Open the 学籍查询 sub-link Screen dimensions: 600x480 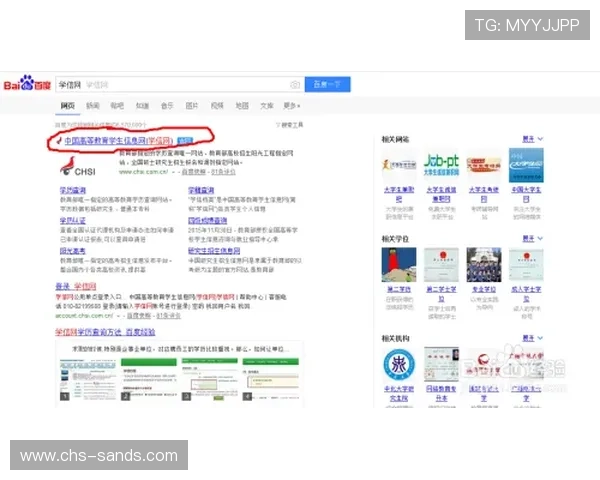tap(201, 190)
